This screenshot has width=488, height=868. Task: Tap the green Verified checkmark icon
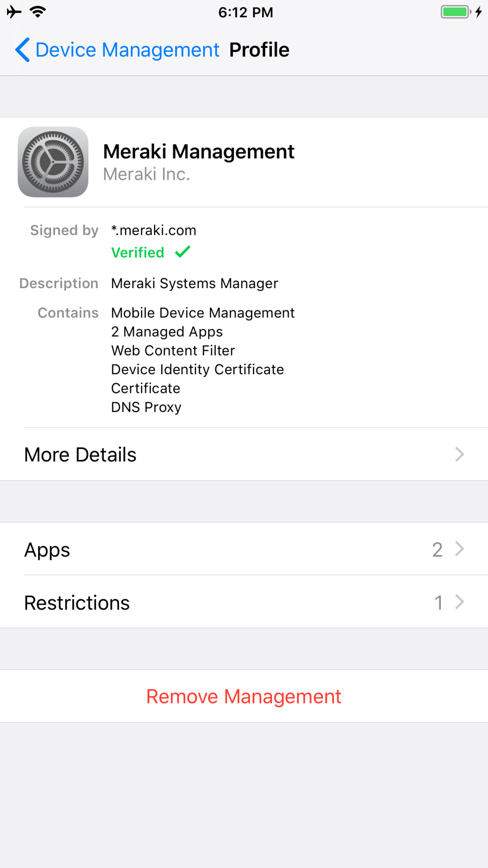tap(182, 252)
